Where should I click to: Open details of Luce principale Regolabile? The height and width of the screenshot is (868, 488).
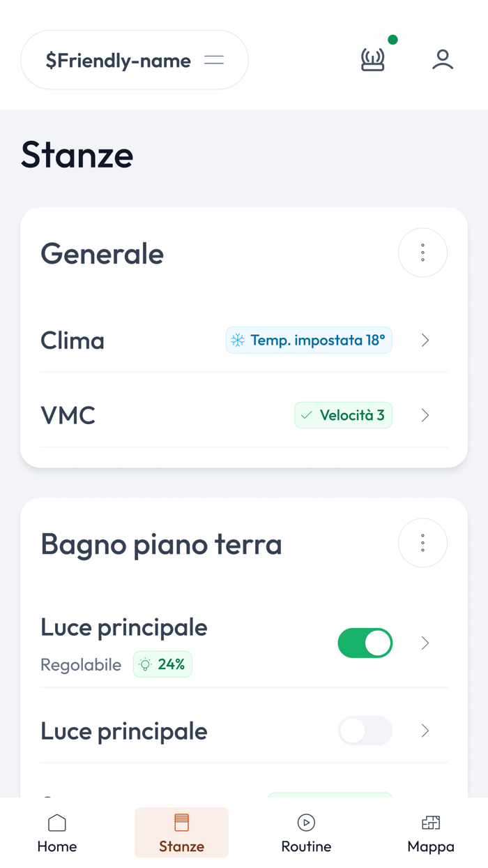pyautogui.click(x=425, y=643)
